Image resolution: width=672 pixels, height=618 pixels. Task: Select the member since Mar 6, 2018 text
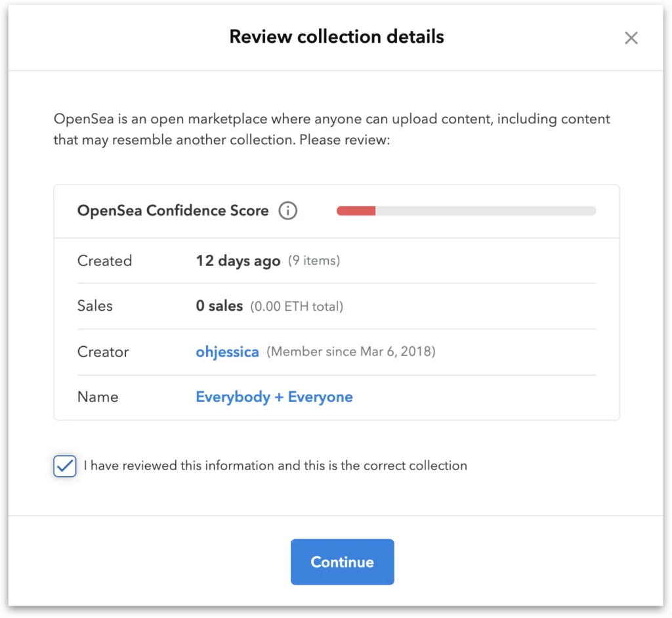click(x=351, y=351)
